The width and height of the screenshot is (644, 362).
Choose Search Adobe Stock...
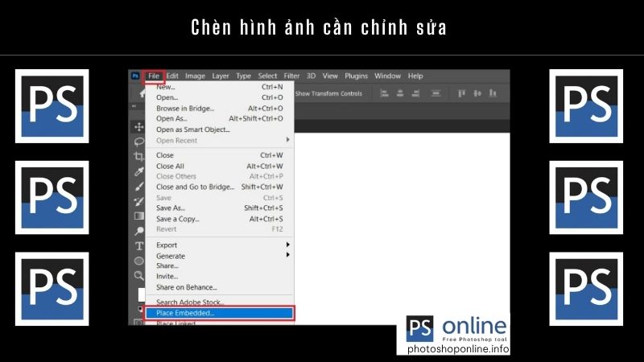pos(220,302)
